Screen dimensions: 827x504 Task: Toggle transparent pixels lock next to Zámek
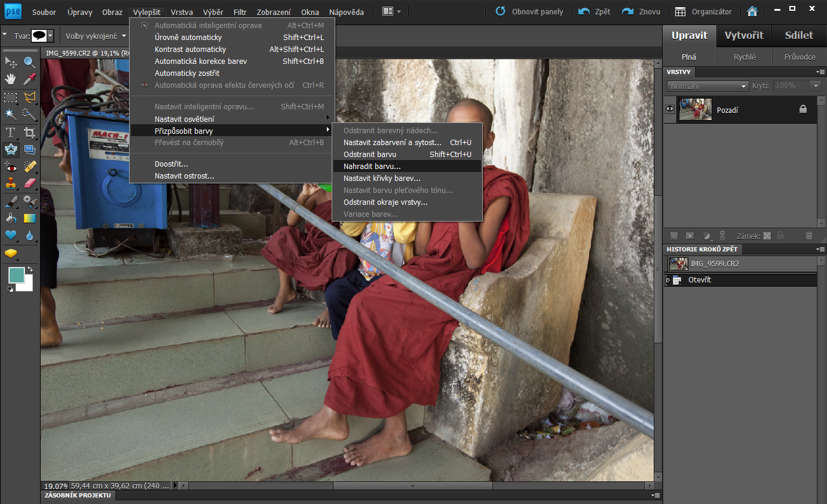click(x=767, y=236)
